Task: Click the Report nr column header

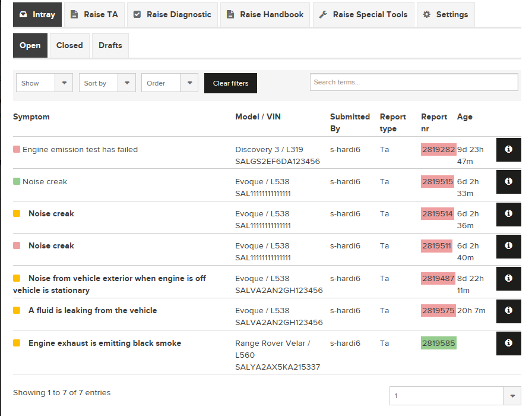Action: [x=434, y=122]
